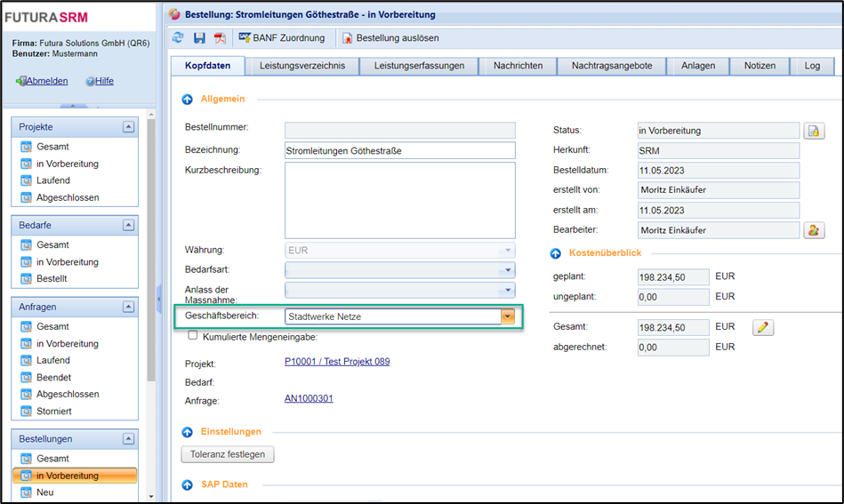Open the Nachtragsangebote tab

point(612,66)
